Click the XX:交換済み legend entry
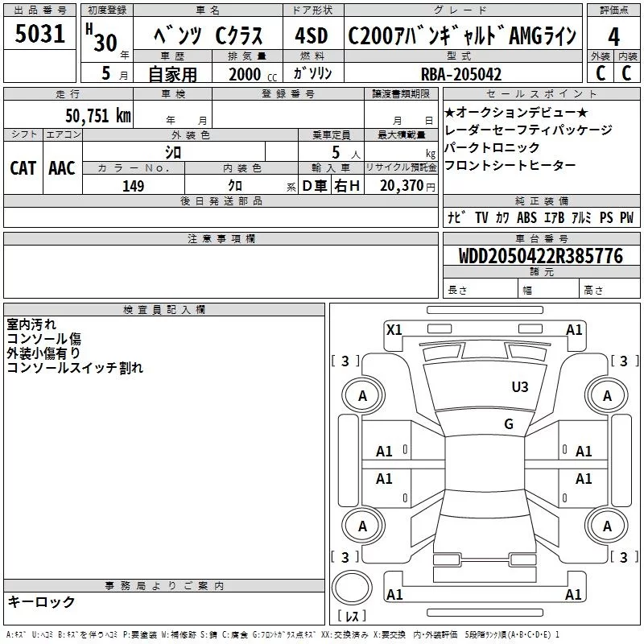This screenshot has width=644, height=644. coord(345,634)
